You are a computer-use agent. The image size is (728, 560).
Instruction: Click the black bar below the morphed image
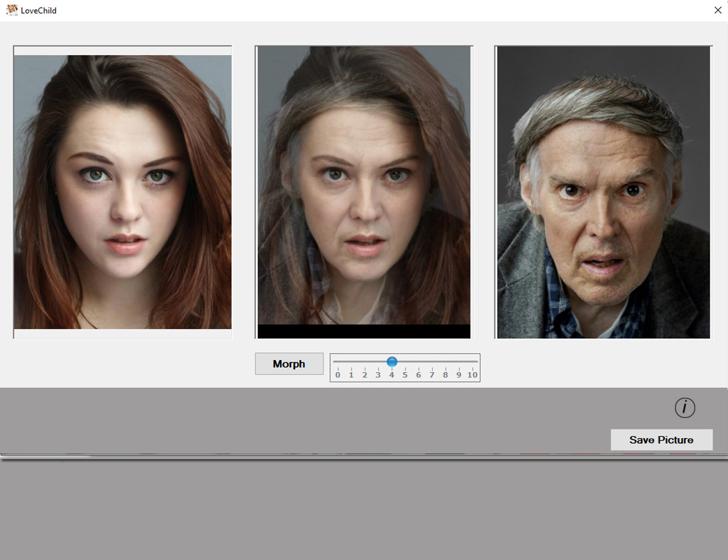(x=364, y=332)
